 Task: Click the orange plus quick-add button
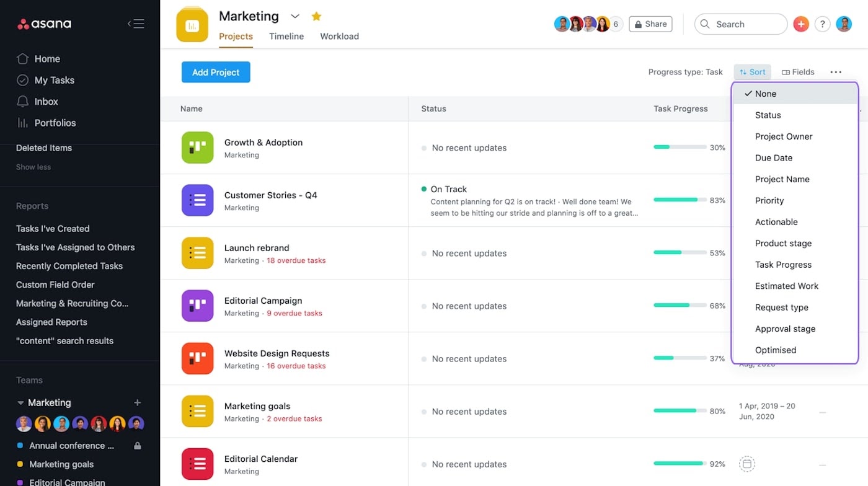click(801, 24)
